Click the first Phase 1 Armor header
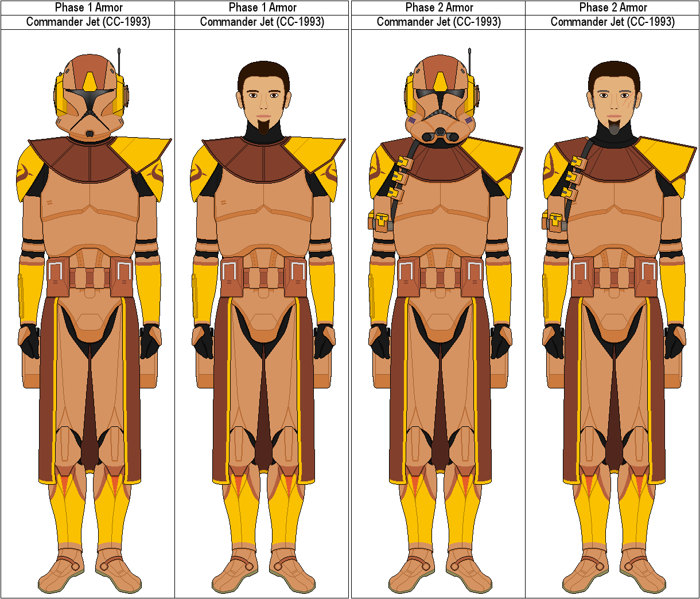Image resolution: width=700 pixels, height=599 pixels. pyautogui.click(x=88, y=7)
